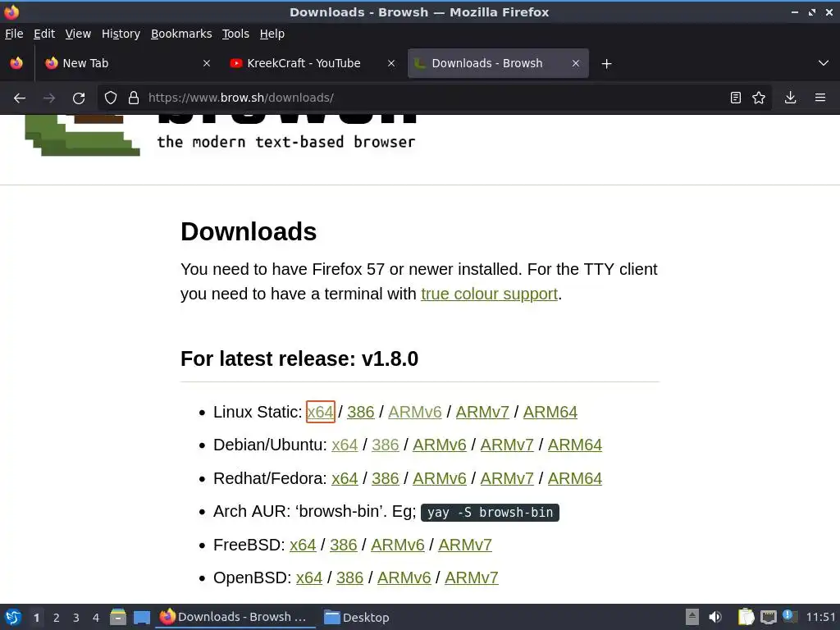The width and height of the screenshot is (840, 630).
Task: Switch to the New Tab tab
Action: click(127, 63)
